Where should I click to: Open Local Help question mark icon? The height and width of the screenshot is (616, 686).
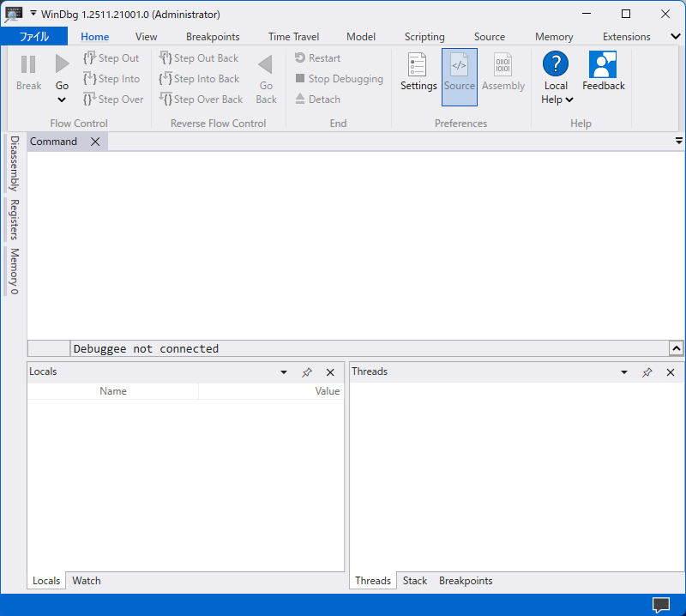coord(556,64)
